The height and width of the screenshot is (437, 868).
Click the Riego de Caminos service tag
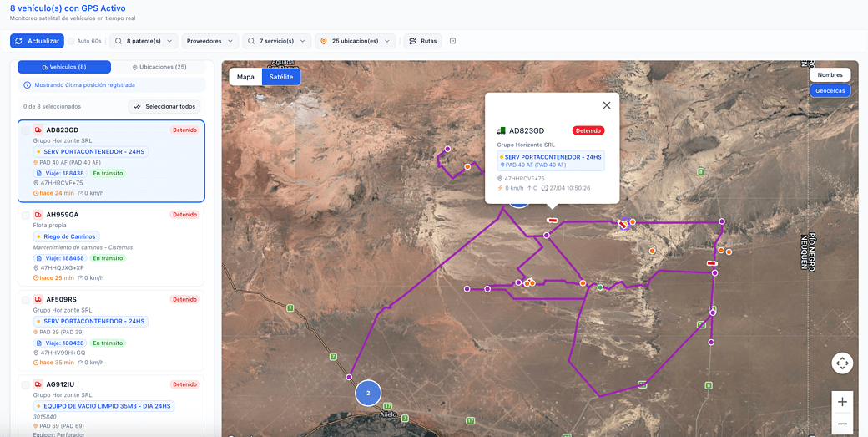pos(67,236)
